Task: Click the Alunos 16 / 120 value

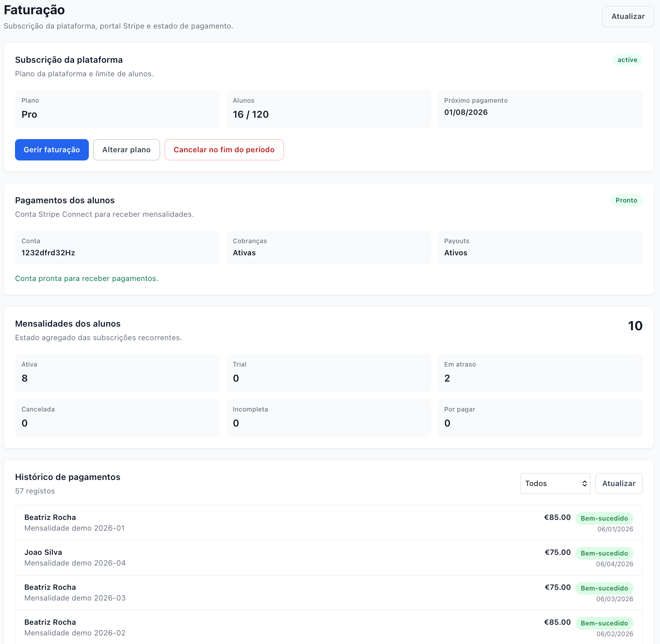Action: tap(250, 114)
